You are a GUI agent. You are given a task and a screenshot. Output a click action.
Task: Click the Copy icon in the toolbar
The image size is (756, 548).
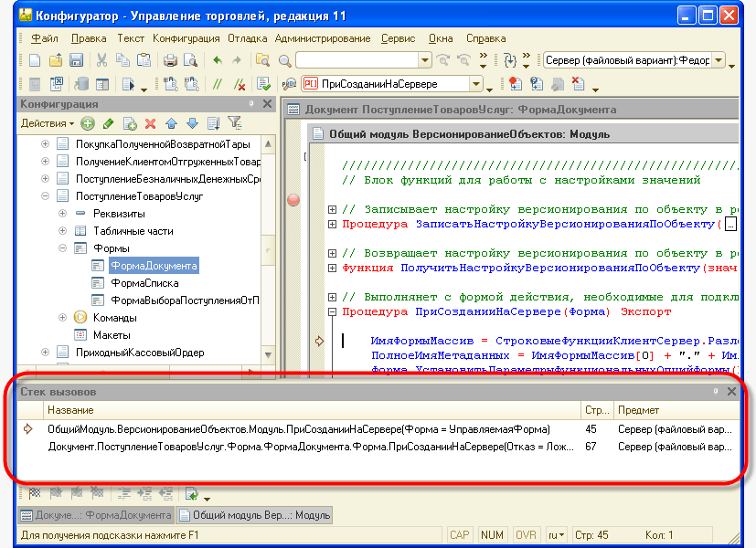click(x=122, y=60)
